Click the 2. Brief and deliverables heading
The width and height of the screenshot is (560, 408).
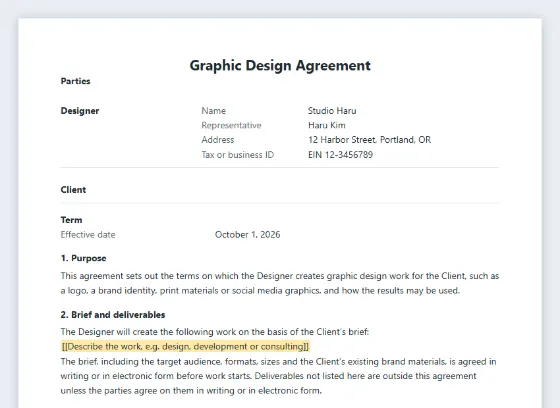click(113, 315)
